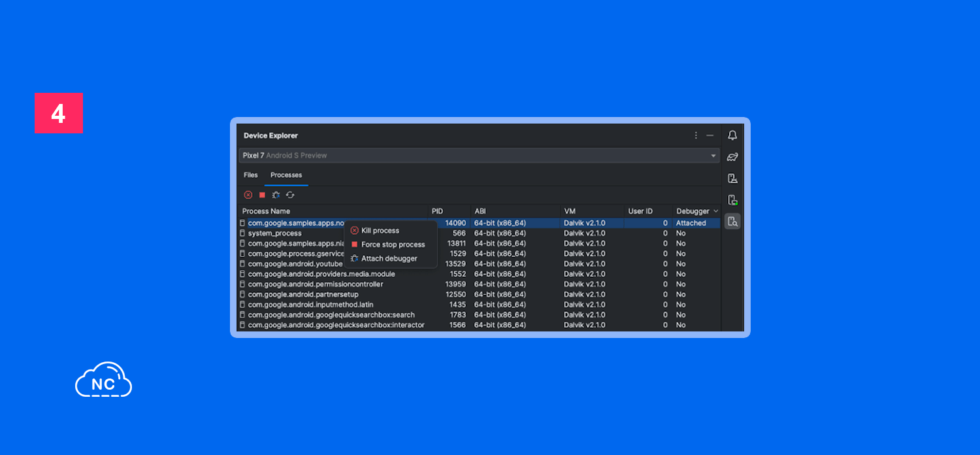Click PID 13529 cell
Image resolution: width=980 pixels, height=455 pixels.
tap(456, 263)
